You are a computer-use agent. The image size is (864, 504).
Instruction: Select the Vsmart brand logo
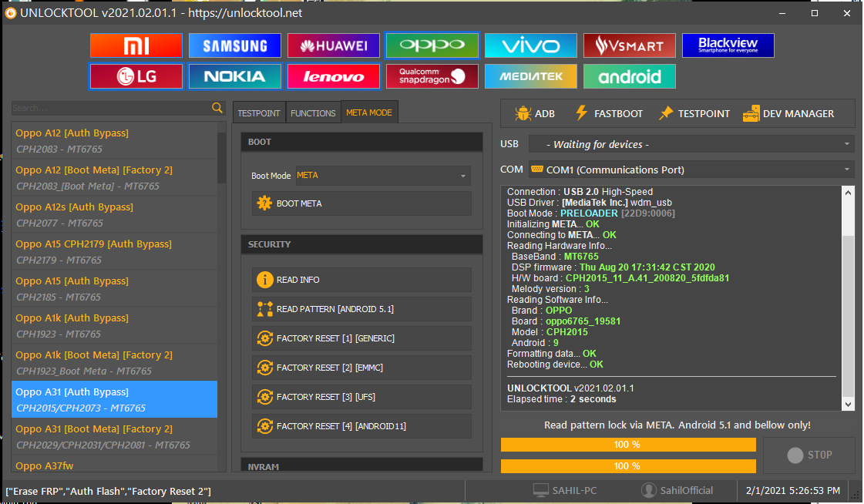tap(629, 45)
